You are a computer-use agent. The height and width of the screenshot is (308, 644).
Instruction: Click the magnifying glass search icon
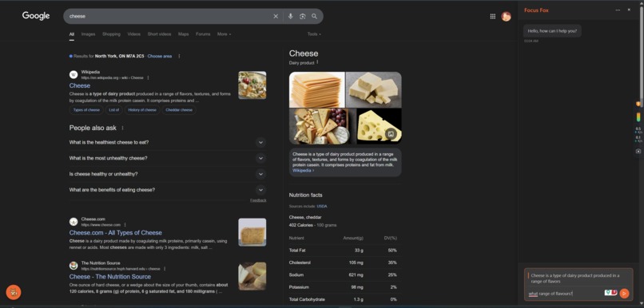point(314,17)
